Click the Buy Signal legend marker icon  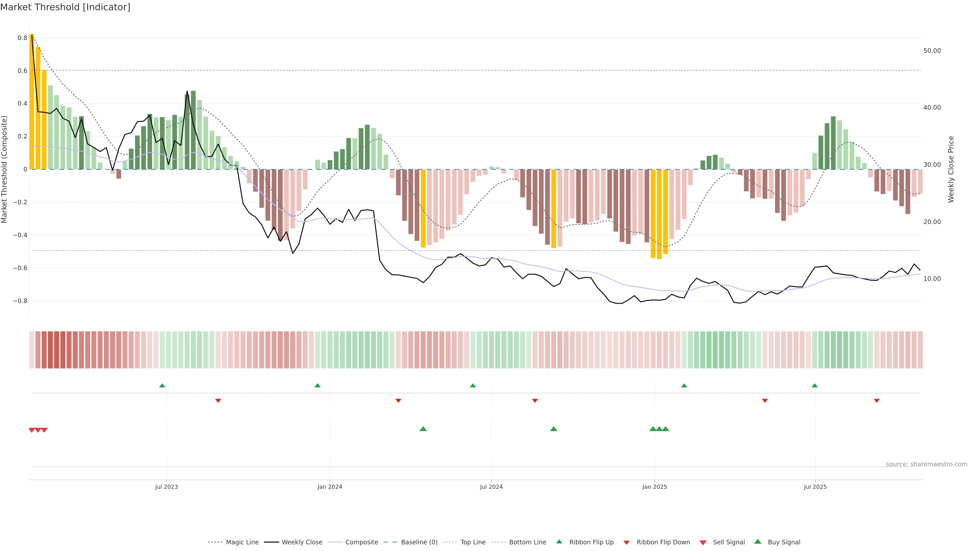[x=757, y=542]
